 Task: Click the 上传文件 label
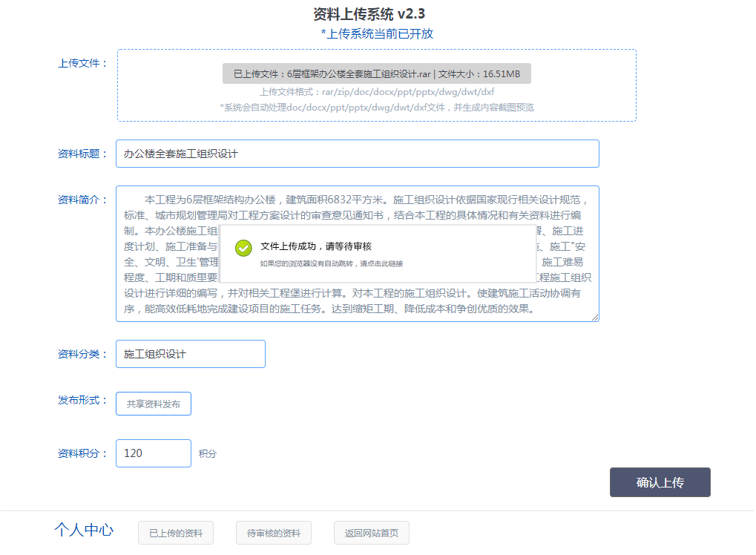tap(82, 63)
